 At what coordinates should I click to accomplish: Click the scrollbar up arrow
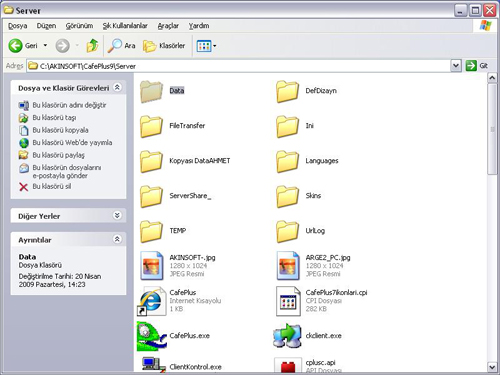(492, 78)
